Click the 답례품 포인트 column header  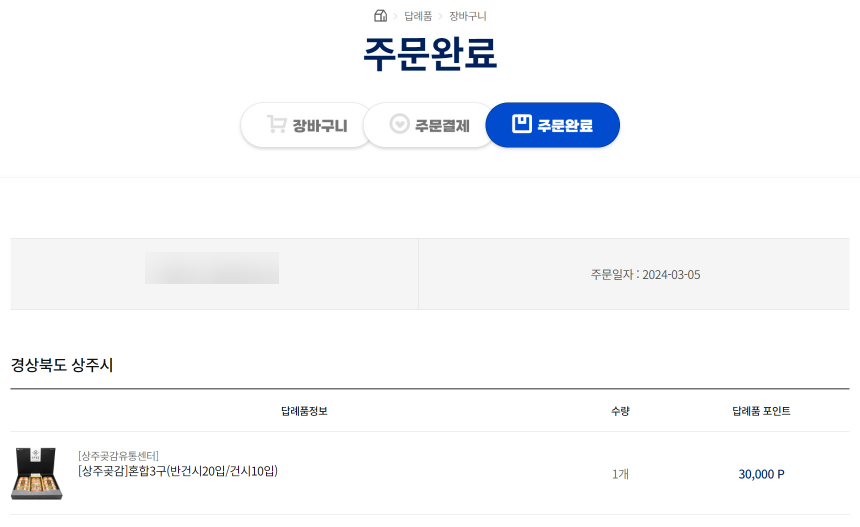coord(761,411)
